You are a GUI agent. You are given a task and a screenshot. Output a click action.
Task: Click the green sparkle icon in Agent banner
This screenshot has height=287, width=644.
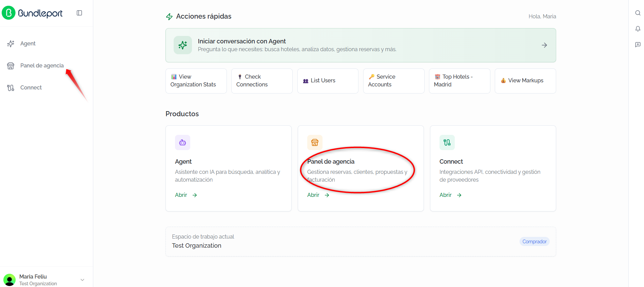click(183, 45)
